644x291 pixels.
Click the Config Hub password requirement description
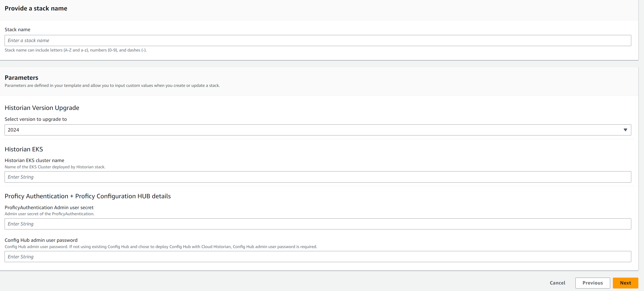(161, 247)
